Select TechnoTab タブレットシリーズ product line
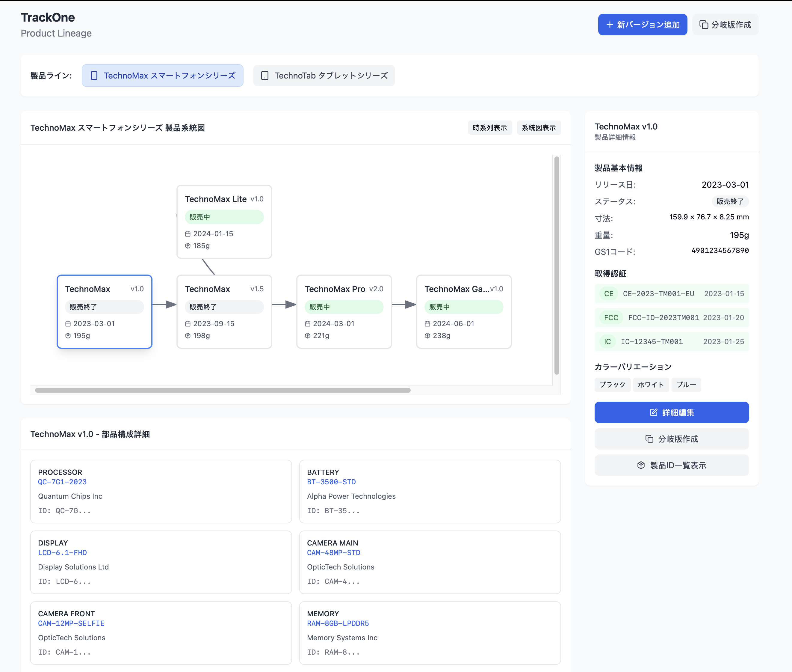Screen dimensions: 792x672 324,76
